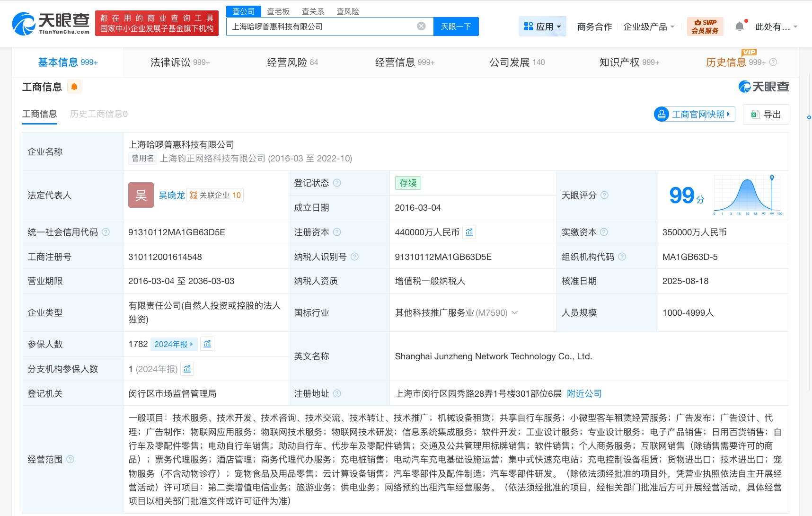The width and height of the screenshot is (812, 516).
Task: Select the 查老板 search tab
Action: (x=278, y=11)
